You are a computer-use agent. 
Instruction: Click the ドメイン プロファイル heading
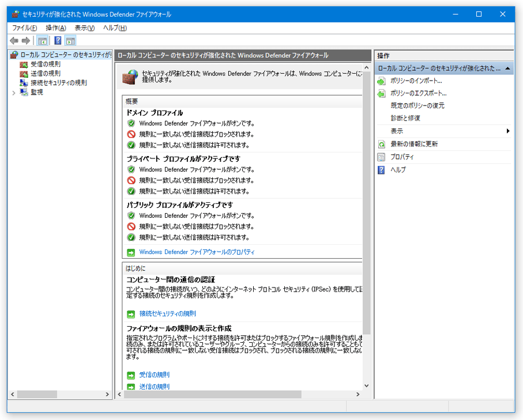155,113
